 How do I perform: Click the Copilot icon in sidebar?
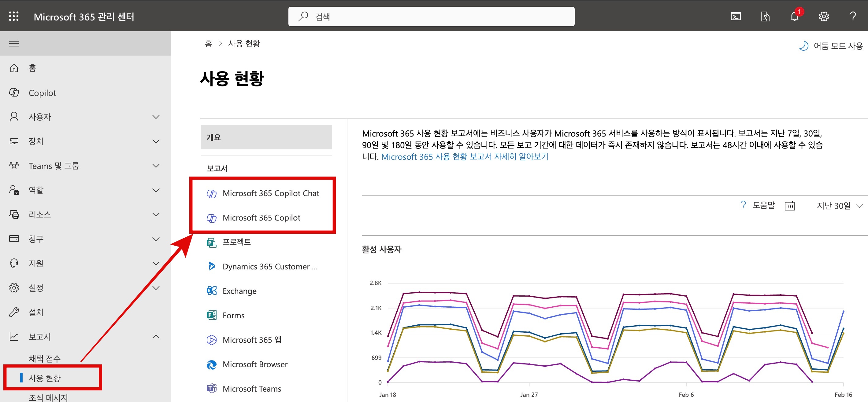14,92
